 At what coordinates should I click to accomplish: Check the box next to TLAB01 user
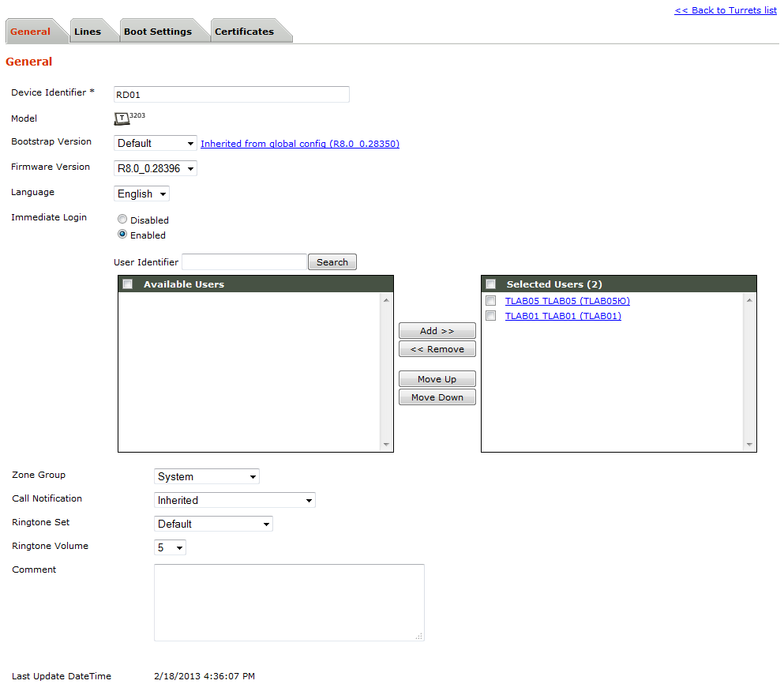click(490, 316)
